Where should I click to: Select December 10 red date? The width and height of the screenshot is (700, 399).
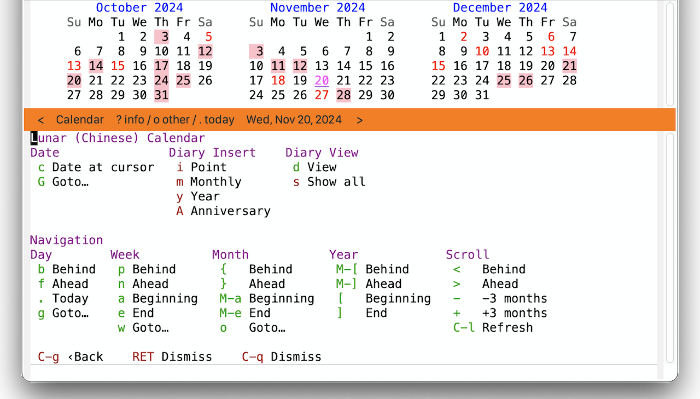tap(482, 51)
